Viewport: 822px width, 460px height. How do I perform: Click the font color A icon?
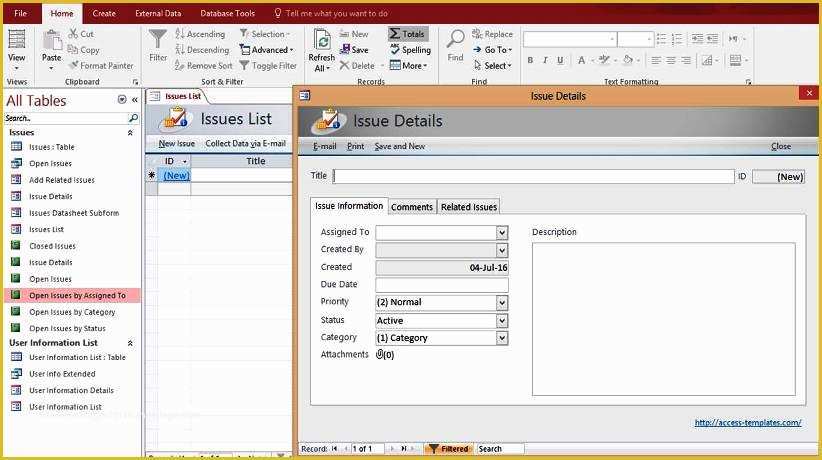581,60
